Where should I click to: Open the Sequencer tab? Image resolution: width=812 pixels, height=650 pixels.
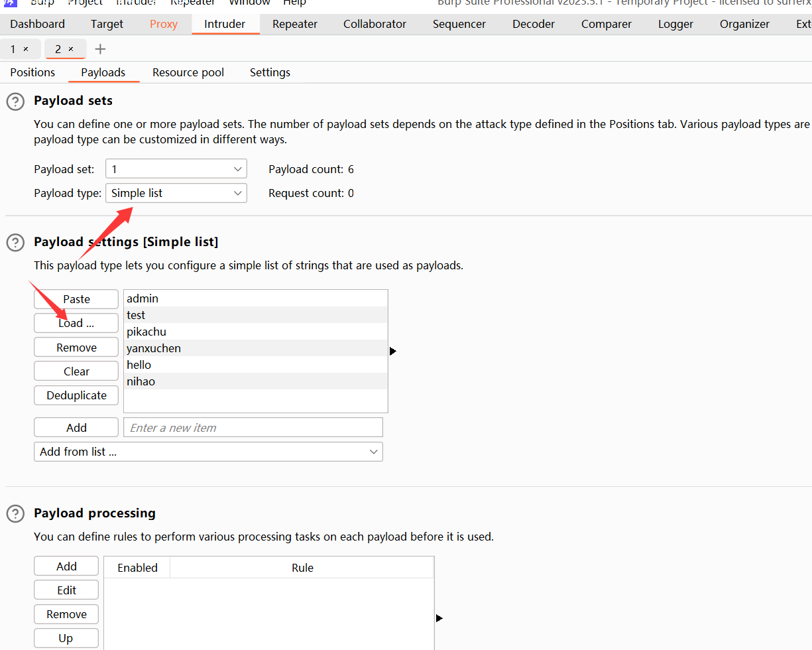pos(459,24)
